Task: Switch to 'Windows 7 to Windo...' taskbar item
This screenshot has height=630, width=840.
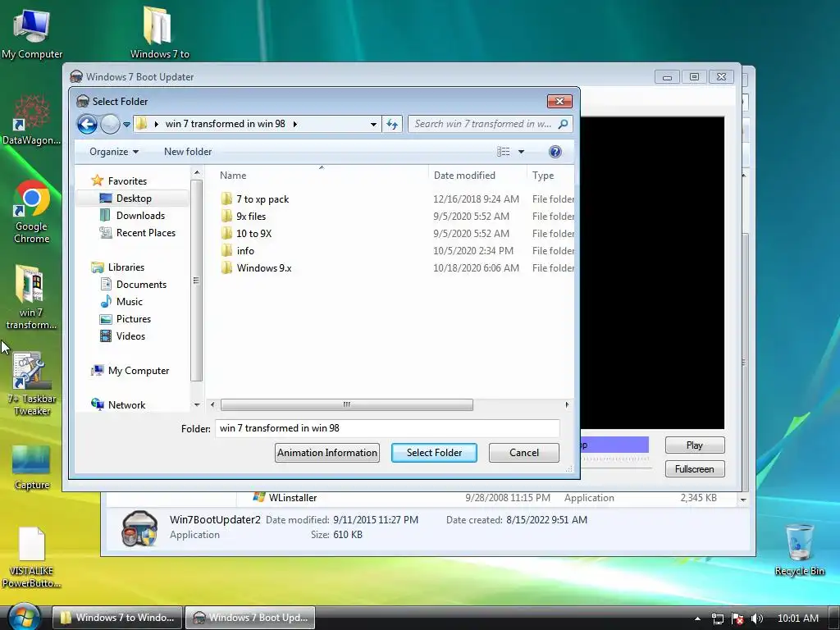Action: pyautogui.click(x=117, y=618)
